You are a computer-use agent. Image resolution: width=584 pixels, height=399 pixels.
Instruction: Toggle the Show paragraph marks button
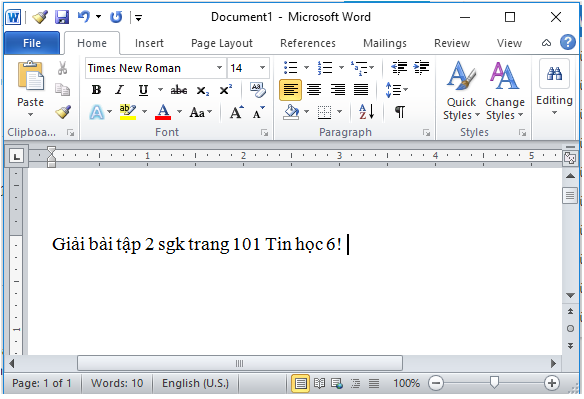pyautogui.click(x=400, y=111)
